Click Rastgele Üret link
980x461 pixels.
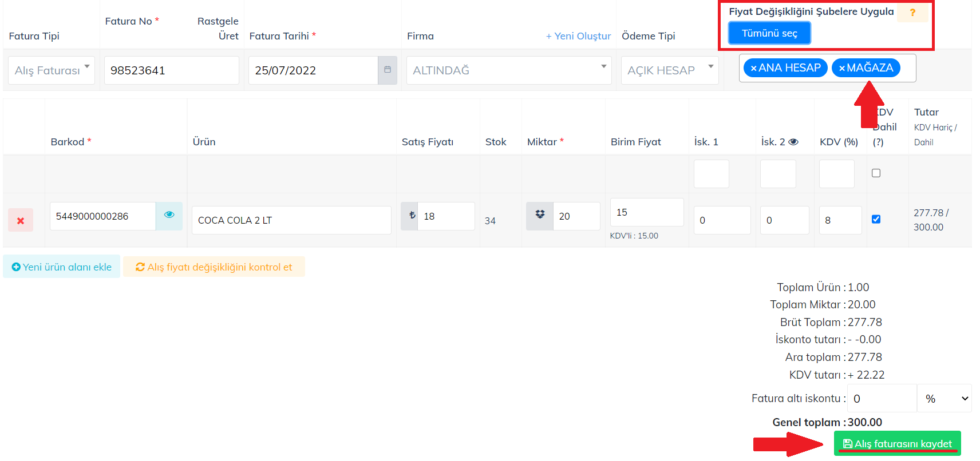[x=218, y=29]
